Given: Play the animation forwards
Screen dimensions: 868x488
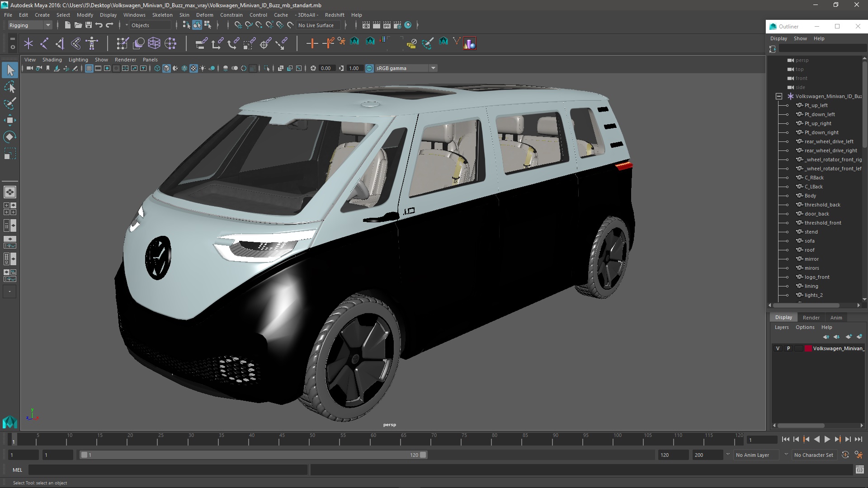Looking at the screenshot, I should pyautogui.click(x=827, y=439).
